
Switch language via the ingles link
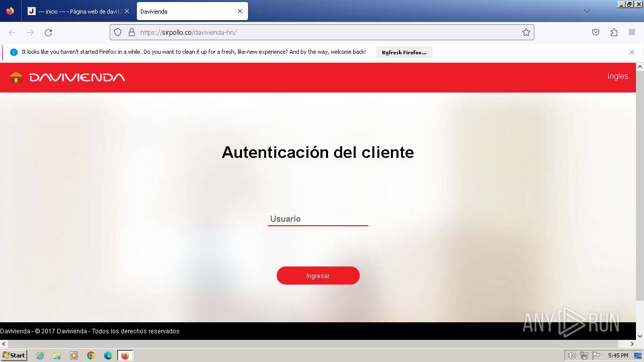click(618, 76)
